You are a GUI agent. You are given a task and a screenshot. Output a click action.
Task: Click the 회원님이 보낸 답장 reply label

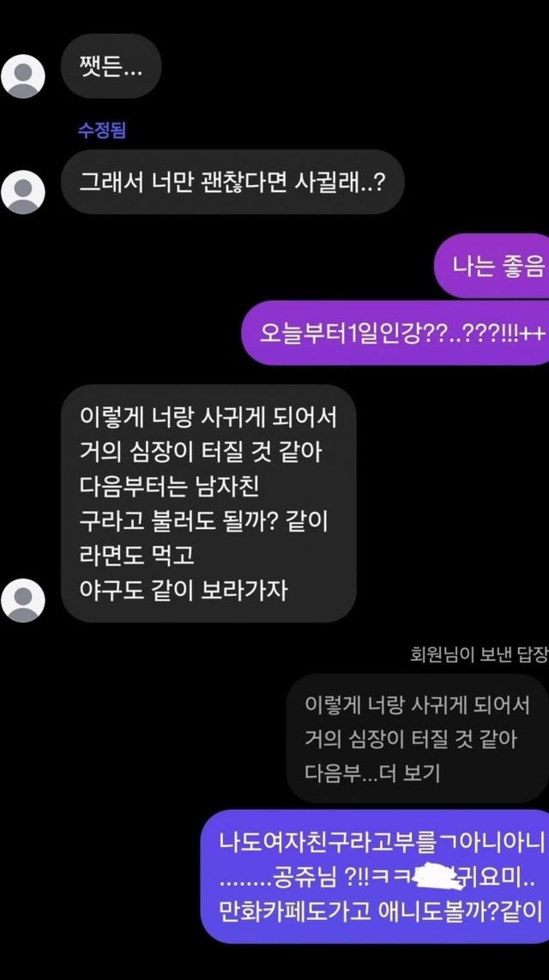479,654
